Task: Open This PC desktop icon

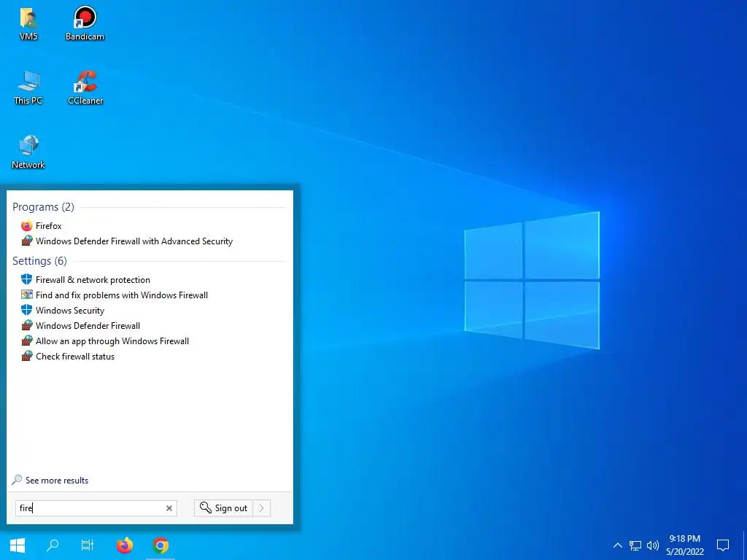Action: [28, 87]
